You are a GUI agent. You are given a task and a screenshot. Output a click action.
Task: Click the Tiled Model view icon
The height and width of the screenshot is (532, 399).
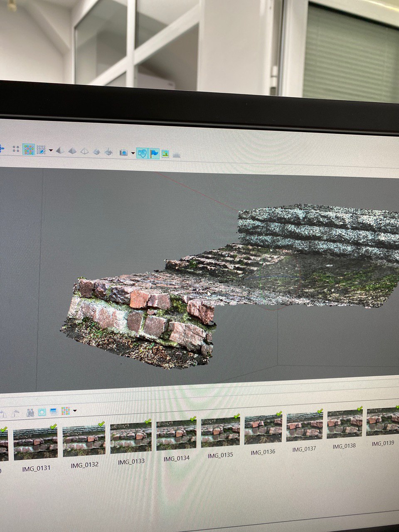pos(108,152)
